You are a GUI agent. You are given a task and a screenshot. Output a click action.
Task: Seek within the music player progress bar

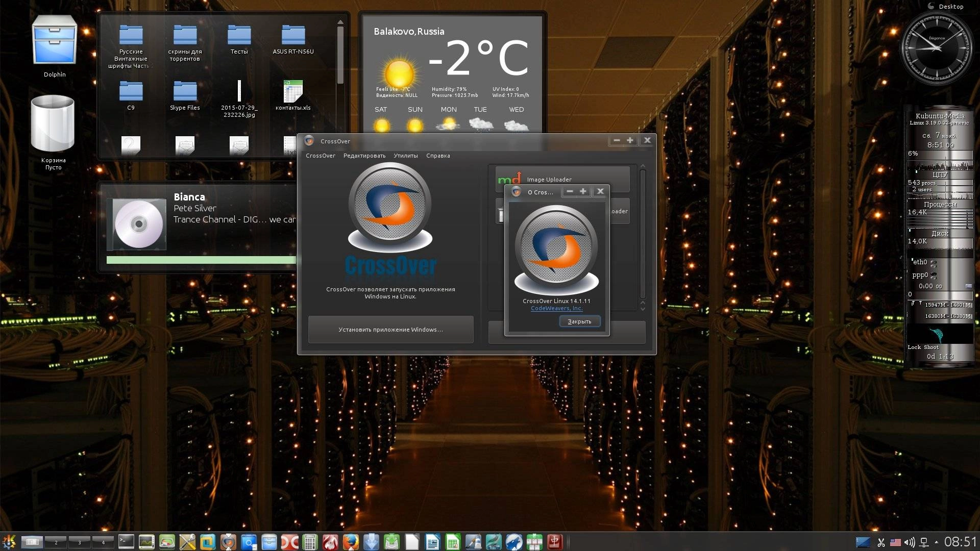201,260
